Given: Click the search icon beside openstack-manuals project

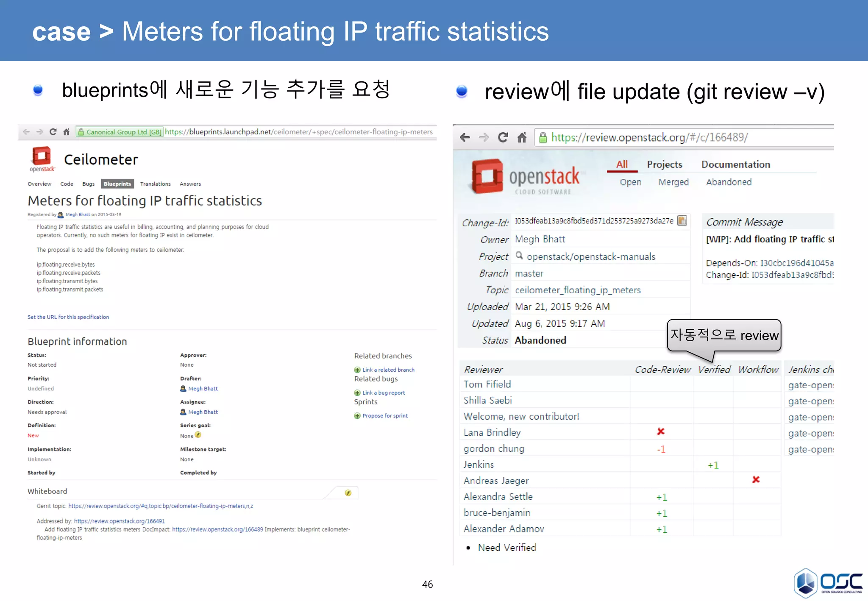Looking at the screenshot, I should pos(519,256).
